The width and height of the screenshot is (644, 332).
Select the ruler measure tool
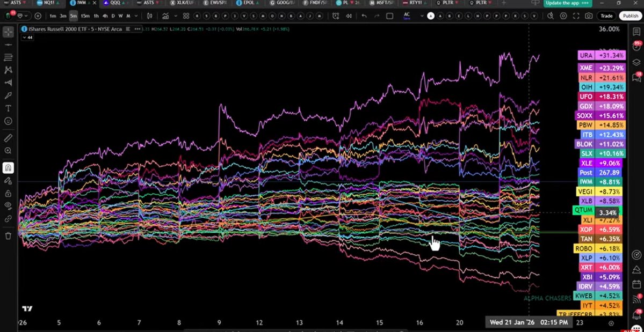pyautogui.click(x=8, y=138)
